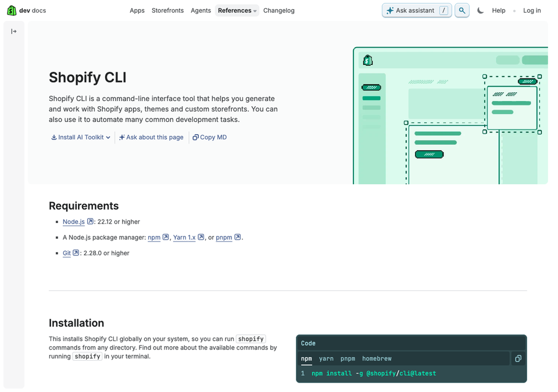Expand the References dropdown menu

coord(237,10)
